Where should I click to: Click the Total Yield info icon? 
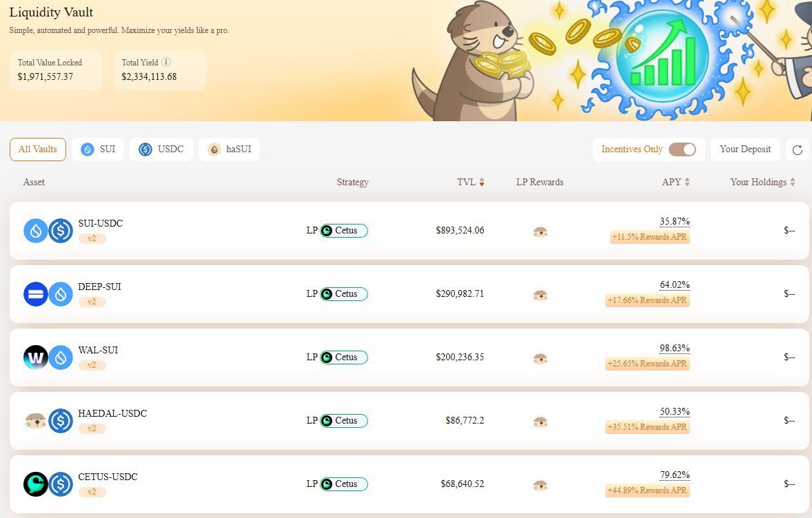pyautogui.click(x=166, y=63)
